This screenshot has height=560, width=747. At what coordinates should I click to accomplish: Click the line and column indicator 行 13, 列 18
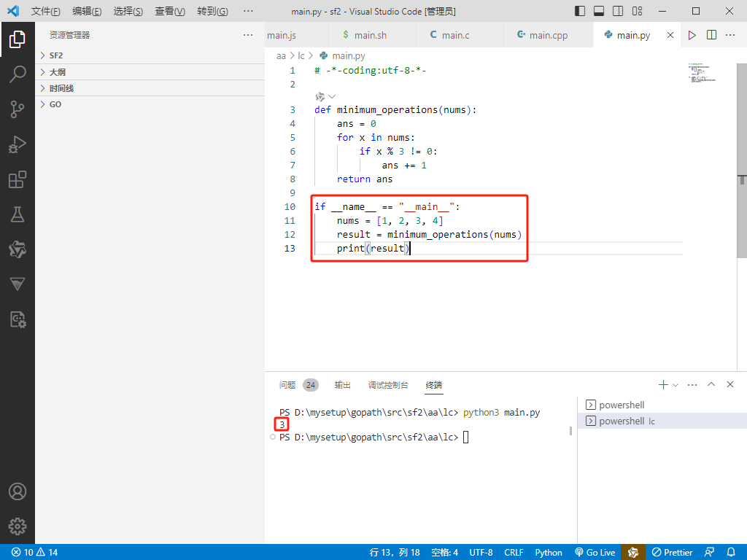(395, 553)
